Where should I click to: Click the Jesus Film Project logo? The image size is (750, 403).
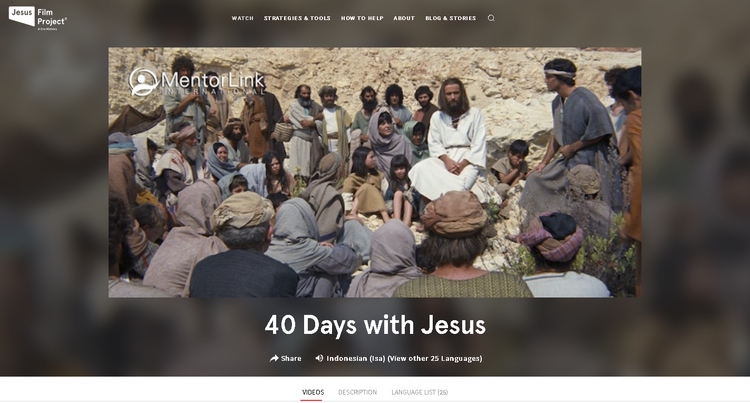point(38,18)
